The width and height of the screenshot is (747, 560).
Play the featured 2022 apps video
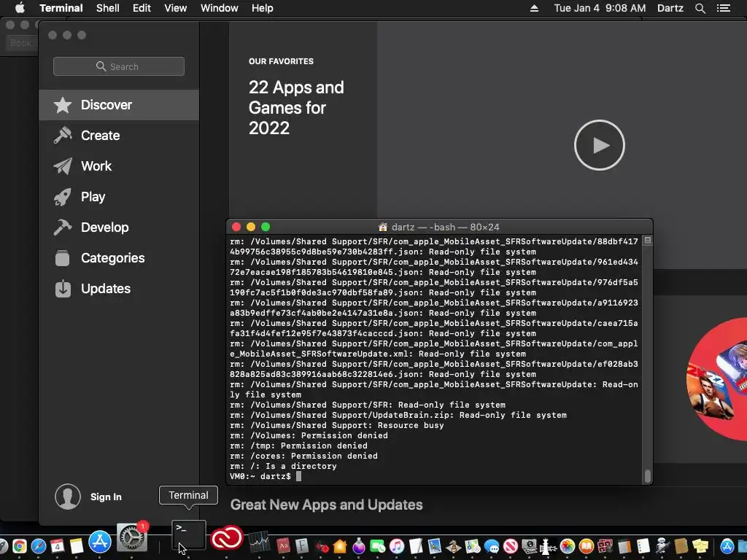click(x=600, y=145)
